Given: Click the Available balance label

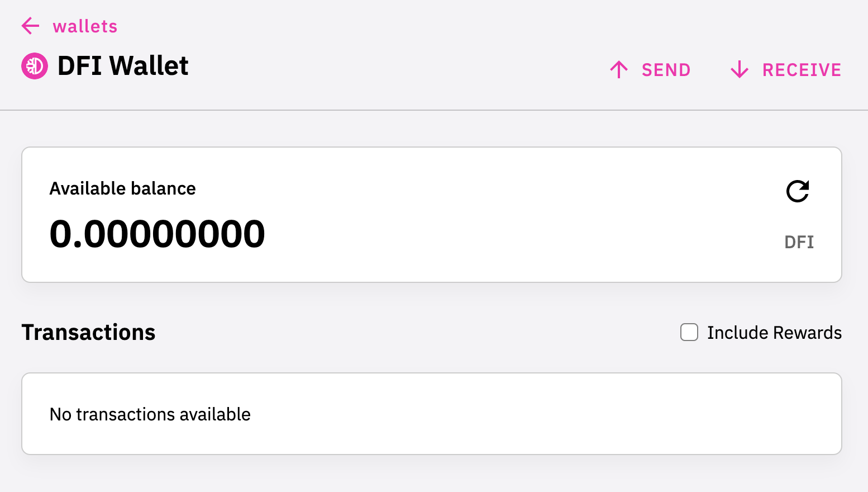Looking at the screenshot, I should 122,188.
